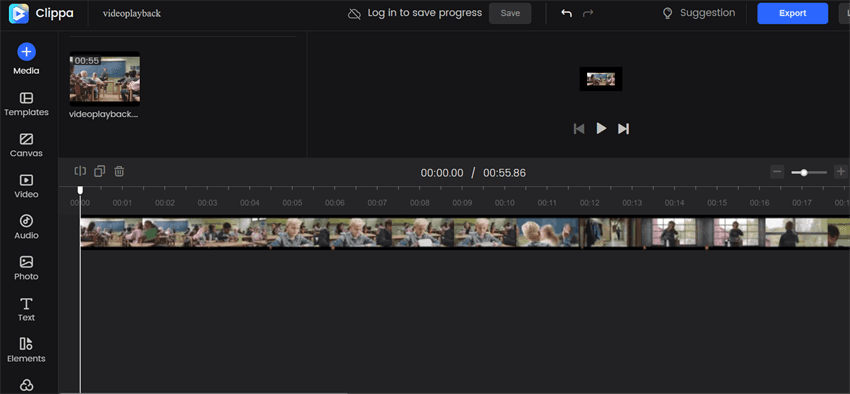This screenshot has height=394, width=850.
Task: Skip to the end of video
Action: click(623, 128)
